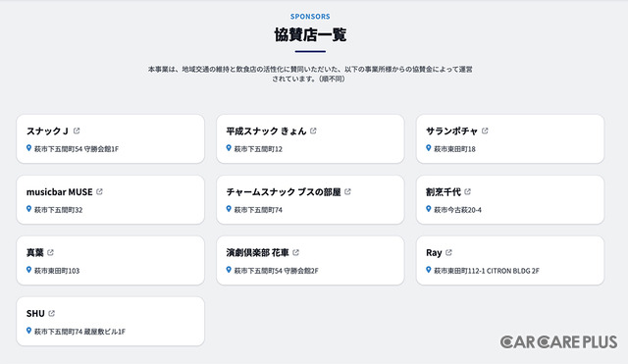
Task: Select address text 萩市下五間町54 守勝会館2F
Action: 277,271
